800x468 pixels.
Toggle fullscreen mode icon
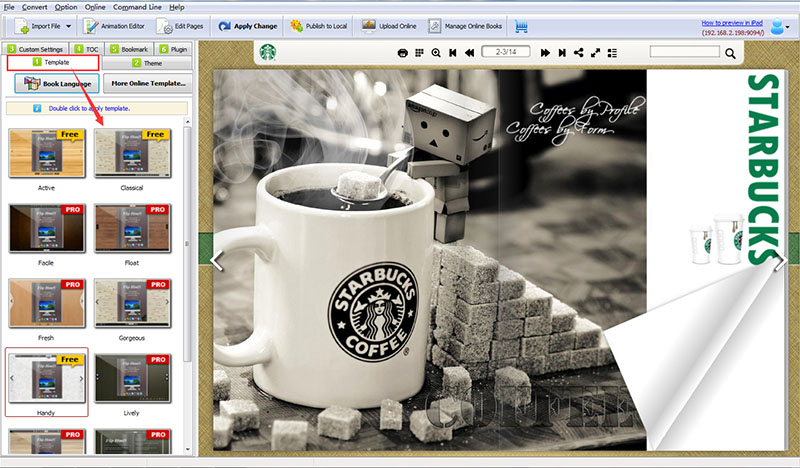tap(596, 53)
